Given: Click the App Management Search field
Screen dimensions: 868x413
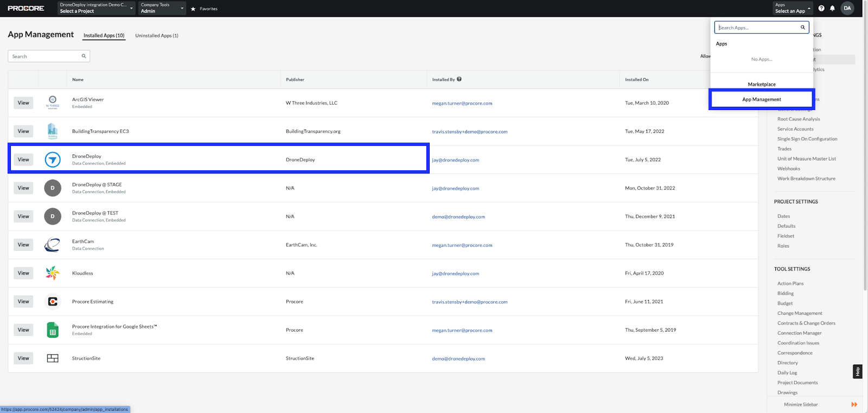Looking at the screenshot, I should [x=49, y=56].
